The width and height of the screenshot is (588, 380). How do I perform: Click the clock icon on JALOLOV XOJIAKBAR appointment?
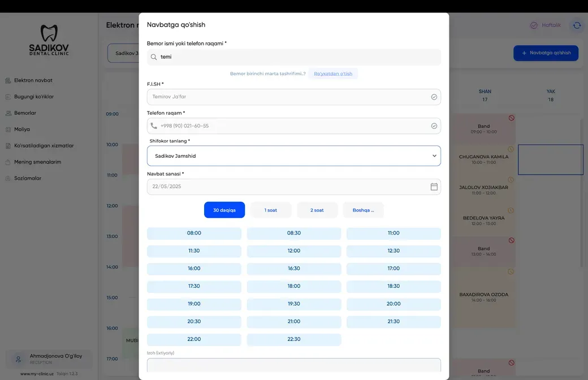511,180
